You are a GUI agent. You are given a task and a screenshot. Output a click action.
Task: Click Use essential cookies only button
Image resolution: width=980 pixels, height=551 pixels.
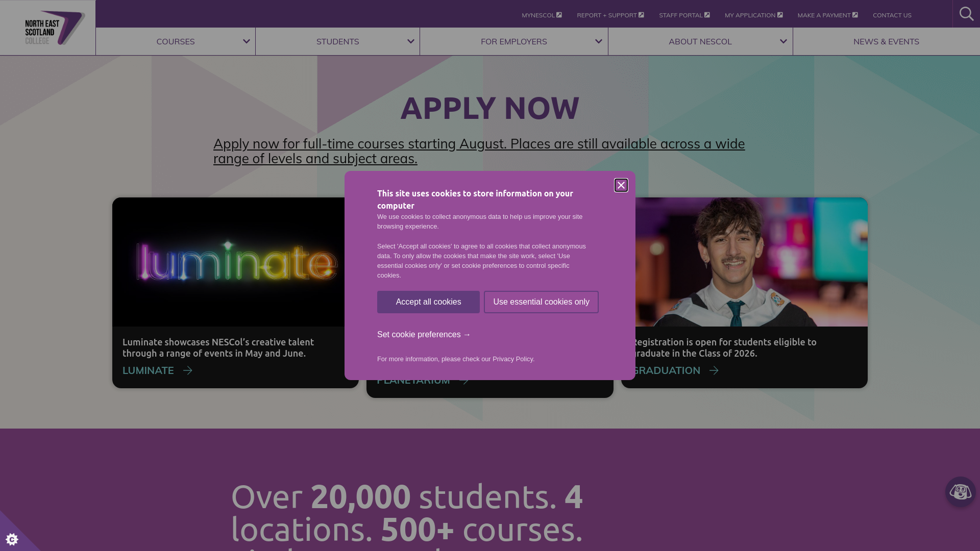pos(541,302)
